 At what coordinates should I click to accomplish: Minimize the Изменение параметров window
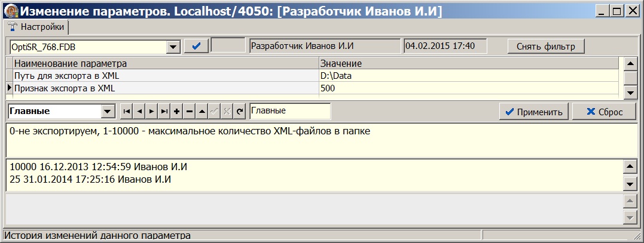pos(603,11)
